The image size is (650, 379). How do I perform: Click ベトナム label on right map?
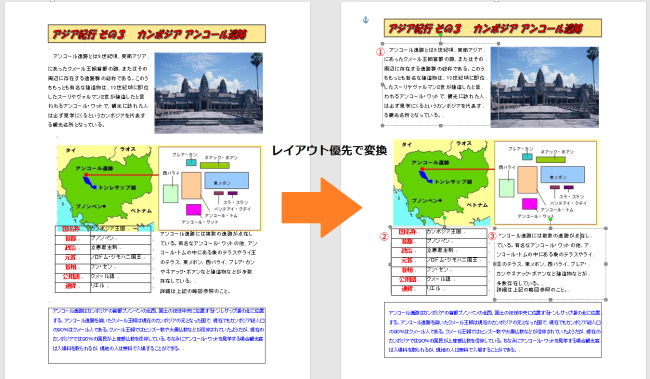477,205
